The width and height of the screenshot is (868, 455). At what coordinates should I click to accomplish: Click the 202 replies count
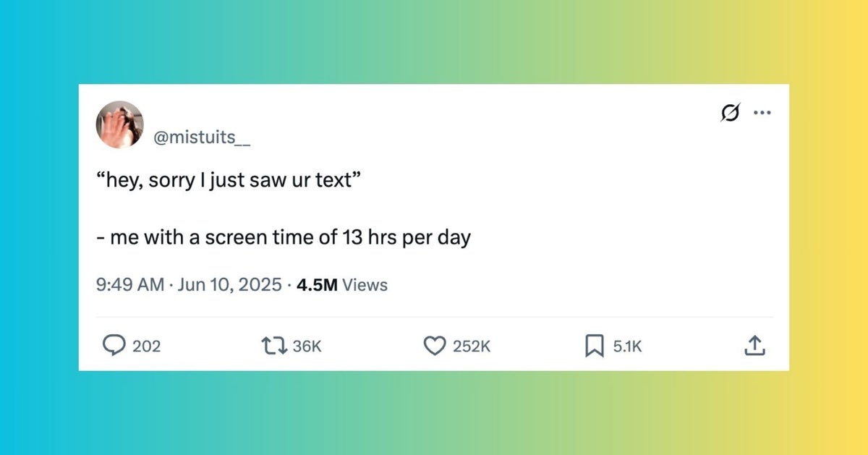(x=147, y=346)
